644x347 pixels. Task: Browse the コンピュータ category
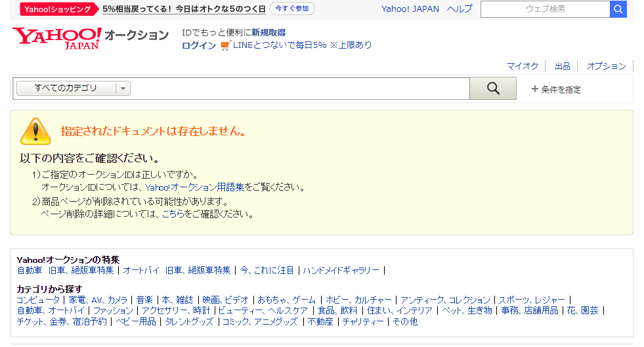tap(38, 300)
